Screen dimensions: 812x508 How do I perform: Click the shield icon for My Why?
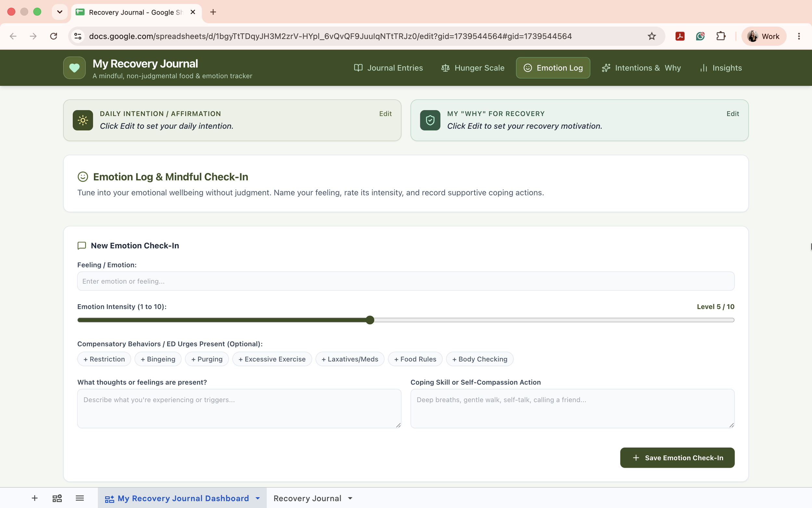click(430, 120)
